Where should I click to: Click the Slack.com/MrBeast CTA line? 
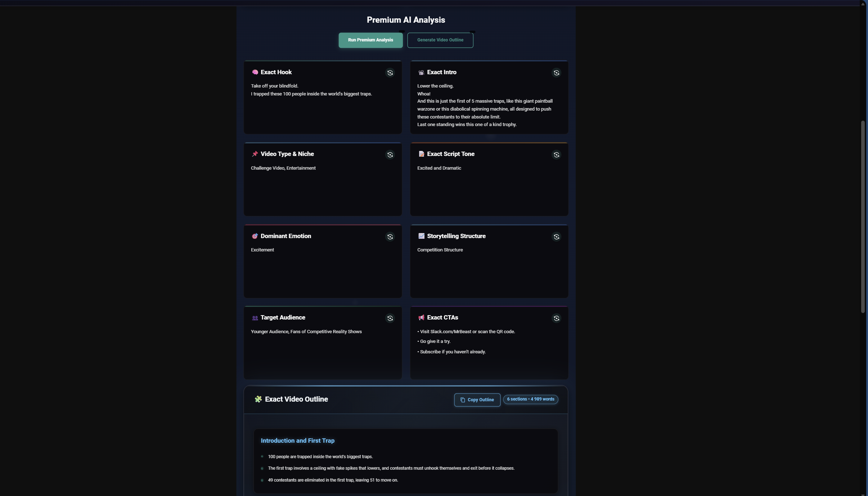[466, 331]
